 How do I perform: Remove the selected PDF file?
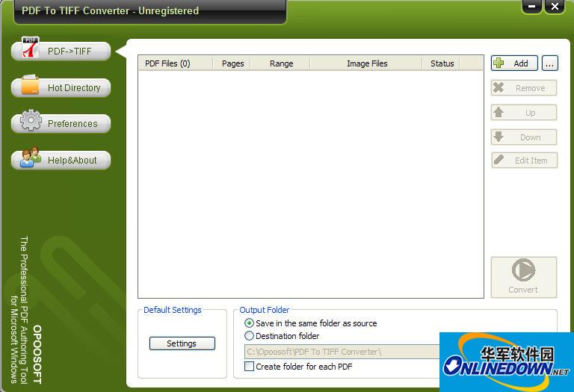(x=524, y=88)
